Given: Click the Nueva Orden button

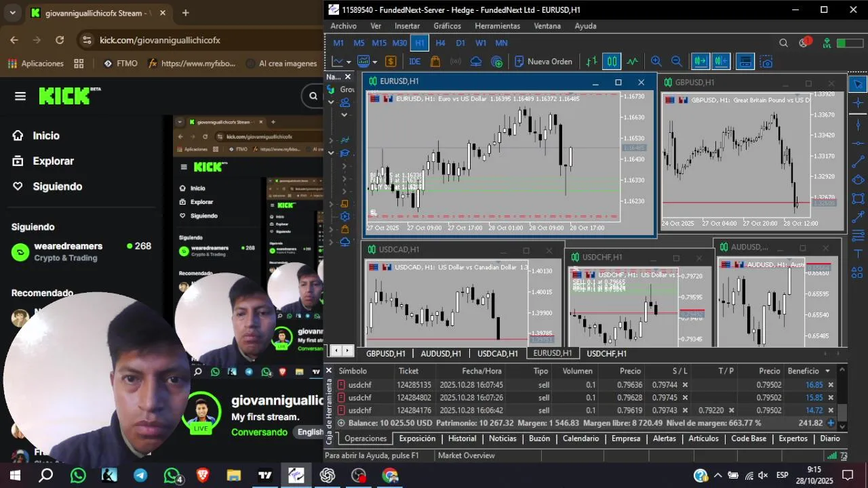Looking at the screenshot, I should pyautogui.click(x=543, y=62).
